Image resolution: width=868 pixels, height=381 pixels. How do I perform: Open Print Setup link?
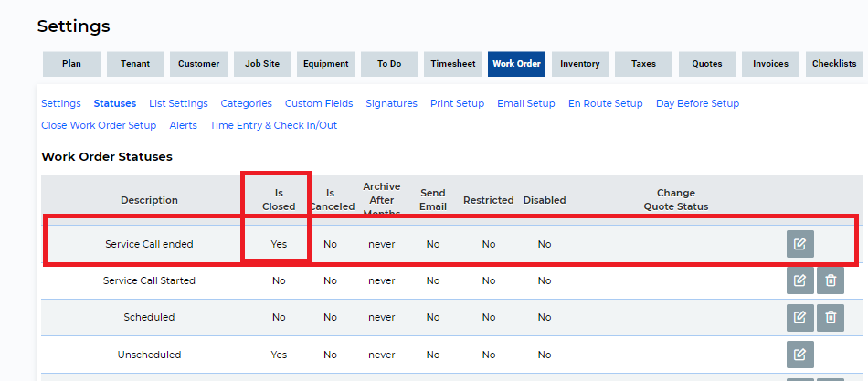(x=457, y=103)
